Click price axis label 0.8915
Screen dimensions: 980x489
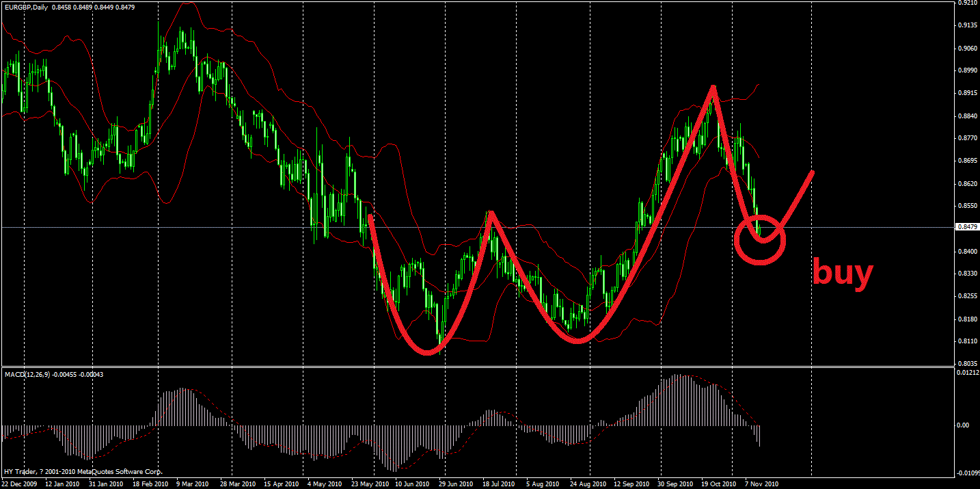(967, 94)
